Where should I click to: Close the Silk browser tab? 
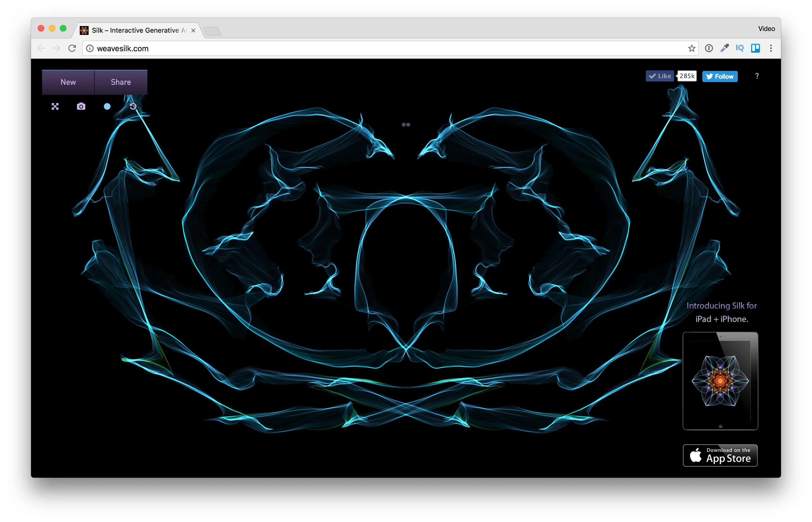[193, 30]
